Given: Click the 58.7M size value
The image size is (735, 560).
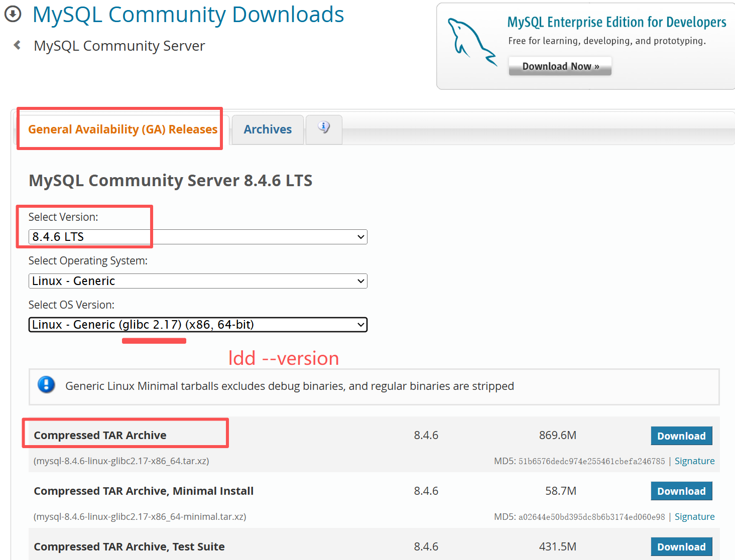Looking at the screenshot, I should click(561, 491).
